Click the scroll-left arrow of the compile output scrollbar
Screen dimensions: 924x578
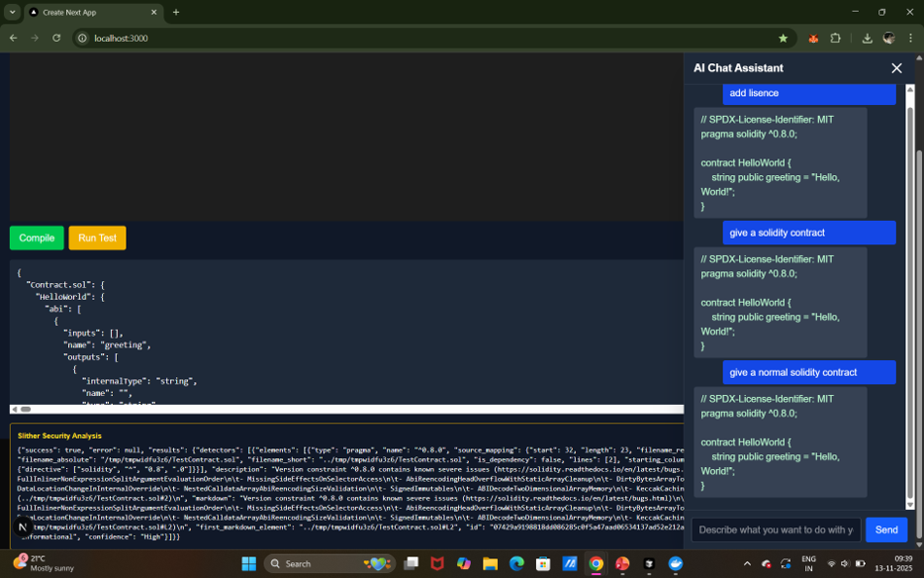tap(15, 410)
